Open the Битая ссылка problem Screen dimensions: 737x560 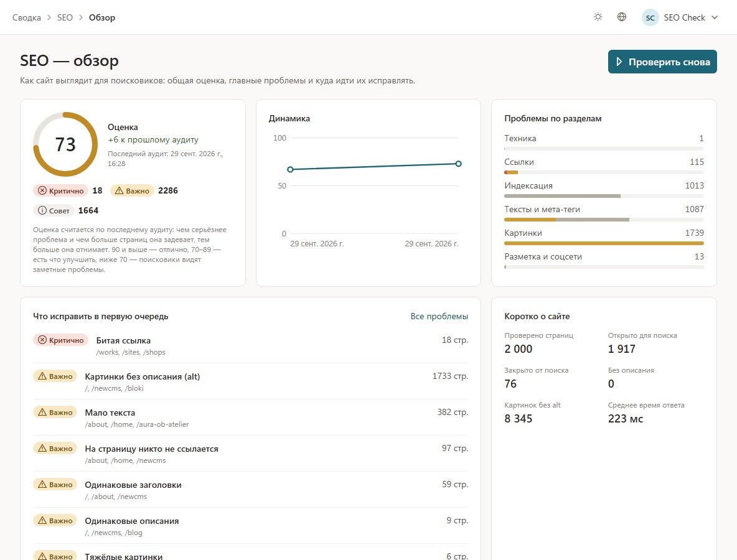(124, 340)
